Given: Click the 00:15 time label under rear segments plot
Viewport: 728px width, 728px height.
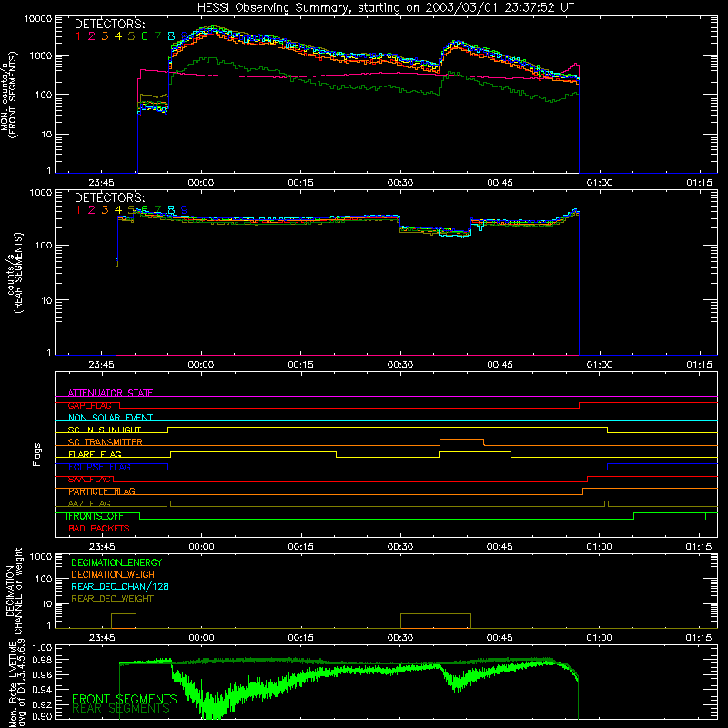Looking at the screenshot, I should pyautogui.click(x=301, y=365).
